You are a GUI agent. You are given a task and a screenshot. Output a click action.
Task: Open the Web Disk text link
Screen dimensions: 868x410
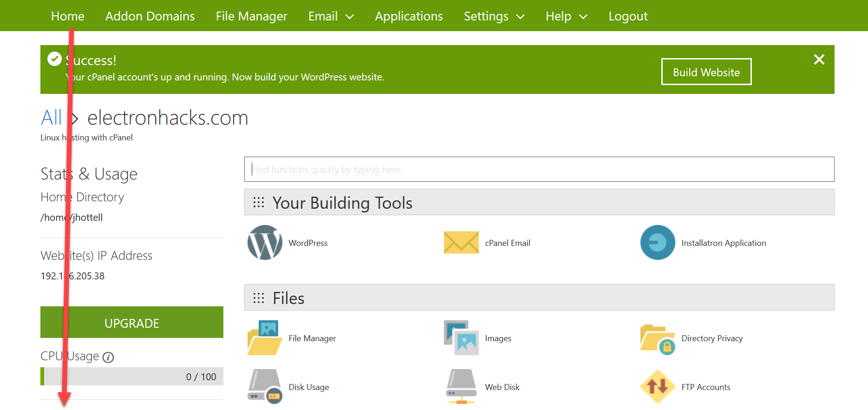(x=503, y=387)
